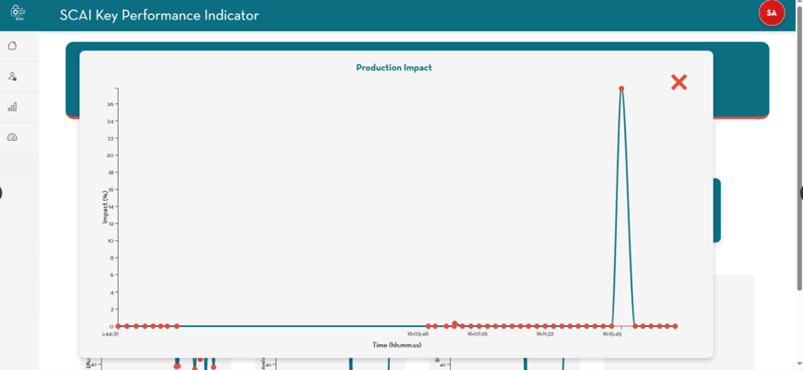Viewport: 803px width, 370px height.
Task: Select the last data point on the right
Action: 675,326
